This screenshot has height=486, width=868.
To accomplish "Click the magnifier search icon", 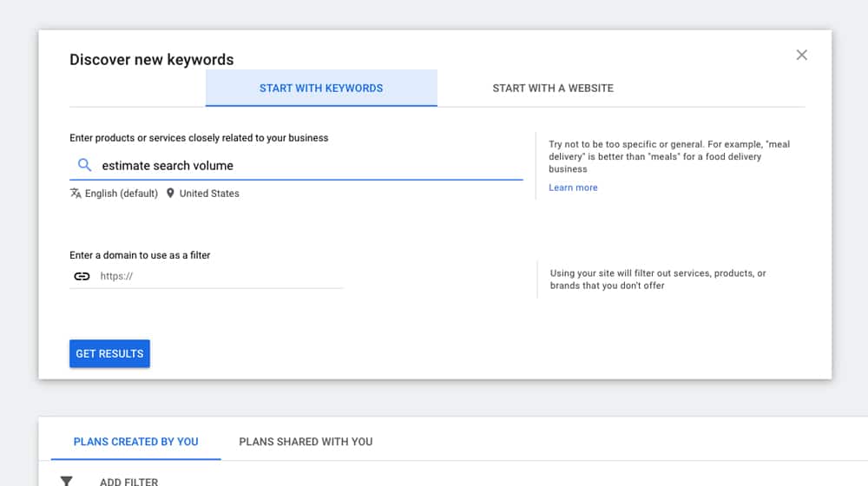I will pyautogui.click(x=84, y=165).
